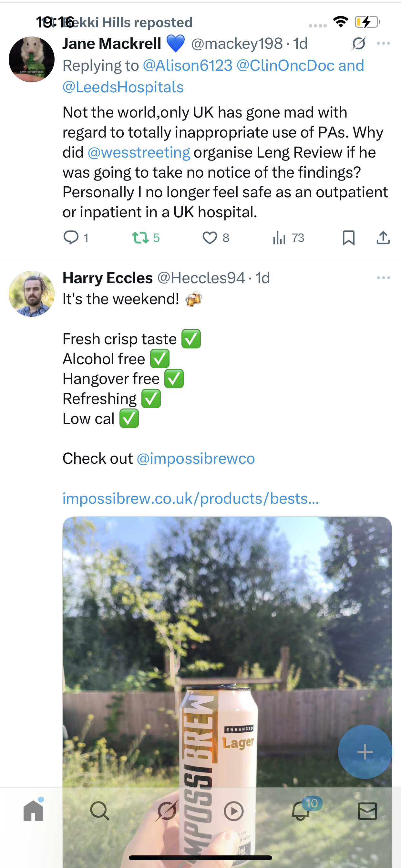The image size is (401, 868).
Task: Undo the repost on Jane Mackrell's post
Action: 140,238
